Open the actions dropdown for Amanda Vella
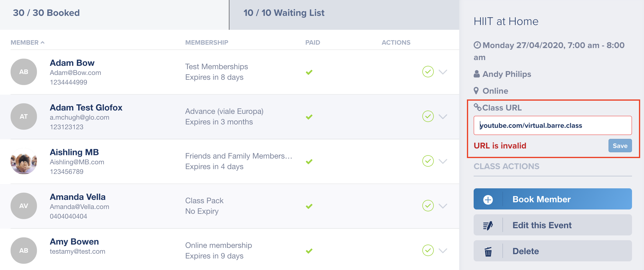 pos(443,206)
